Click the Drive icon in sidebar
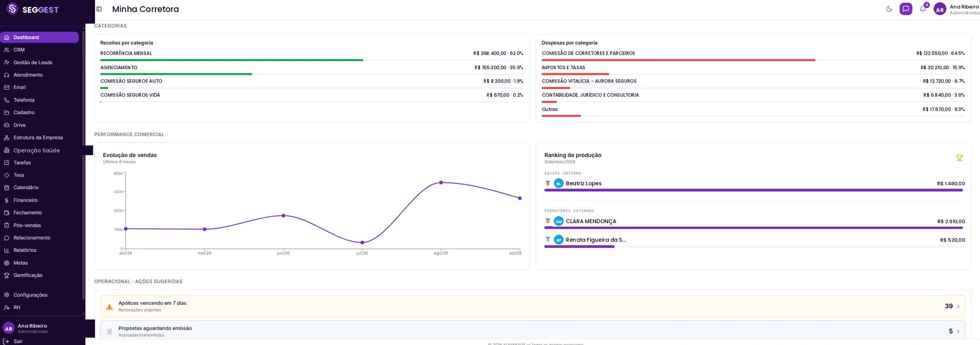 point(7,125)
